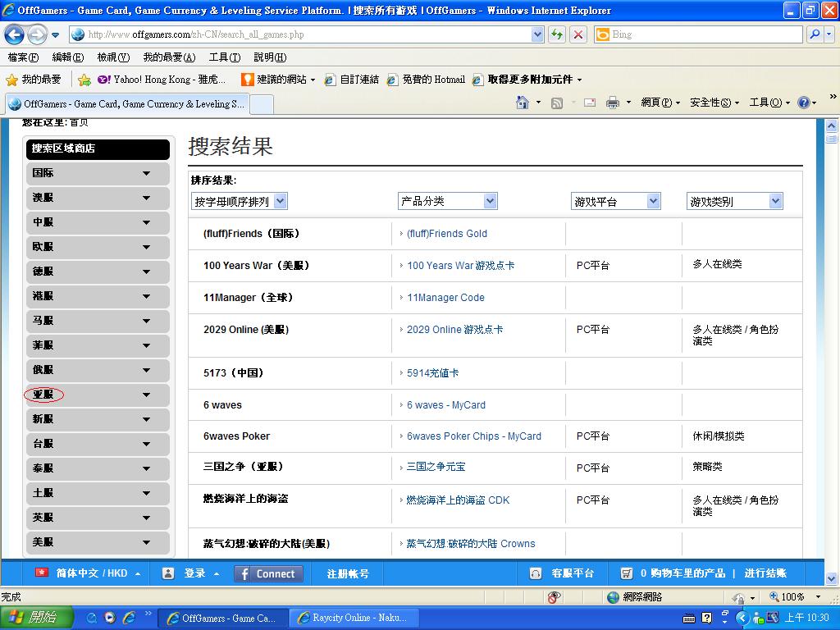Open the 工具(T) menu in menu bar
The height and width of the screenshot is (630, 840).
tap(224, 57)
